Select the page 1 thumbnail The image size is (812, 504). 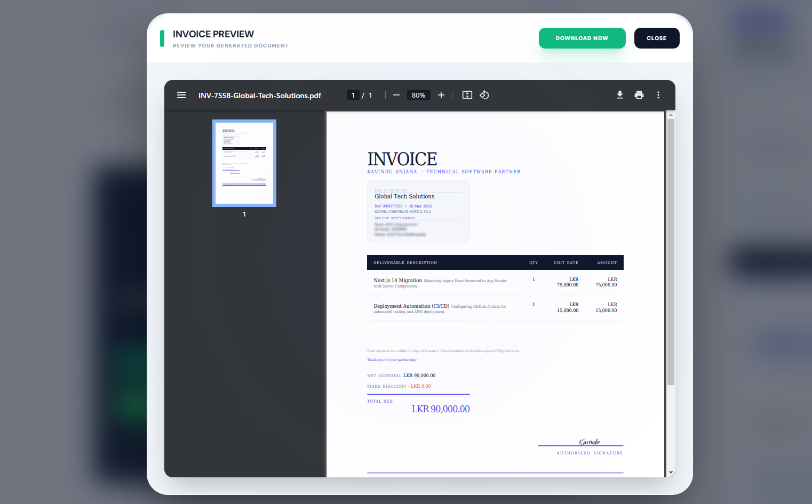click(244, 163)
